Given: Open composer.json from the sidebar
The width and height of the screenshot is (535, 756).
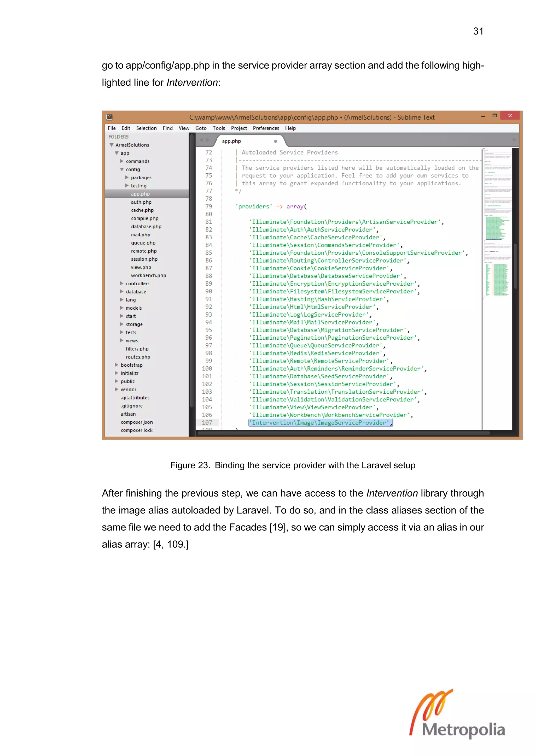Looking at the screenshot, I should coord(137,422).
